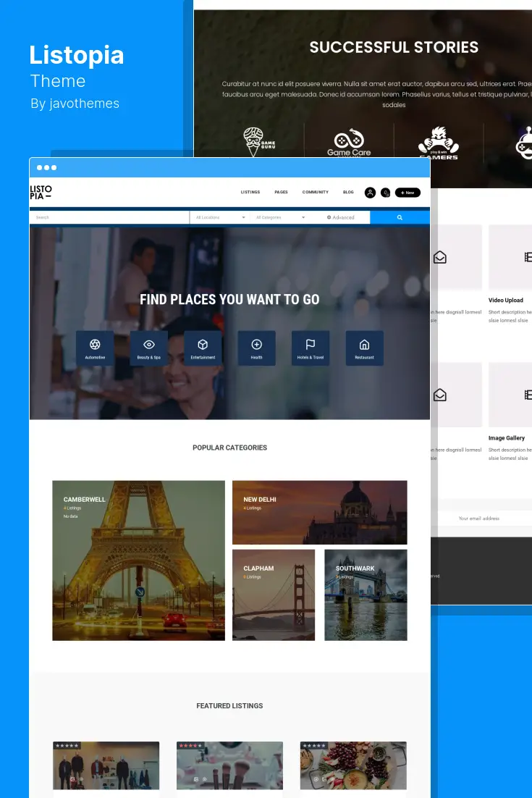Click the three dots in browser frame

(47, 167)
